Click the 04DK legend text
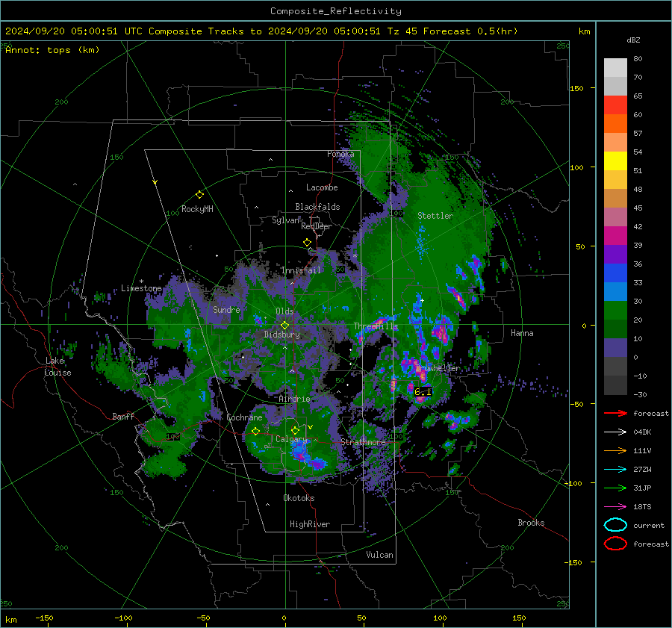This screenshot has height=628, width=672. coord(642,432)
